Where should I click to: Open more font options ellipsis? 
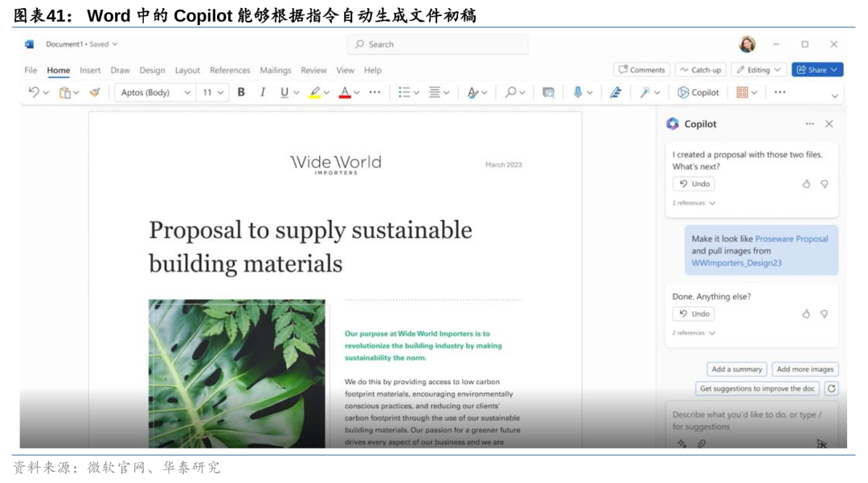(x=375, y=92)
